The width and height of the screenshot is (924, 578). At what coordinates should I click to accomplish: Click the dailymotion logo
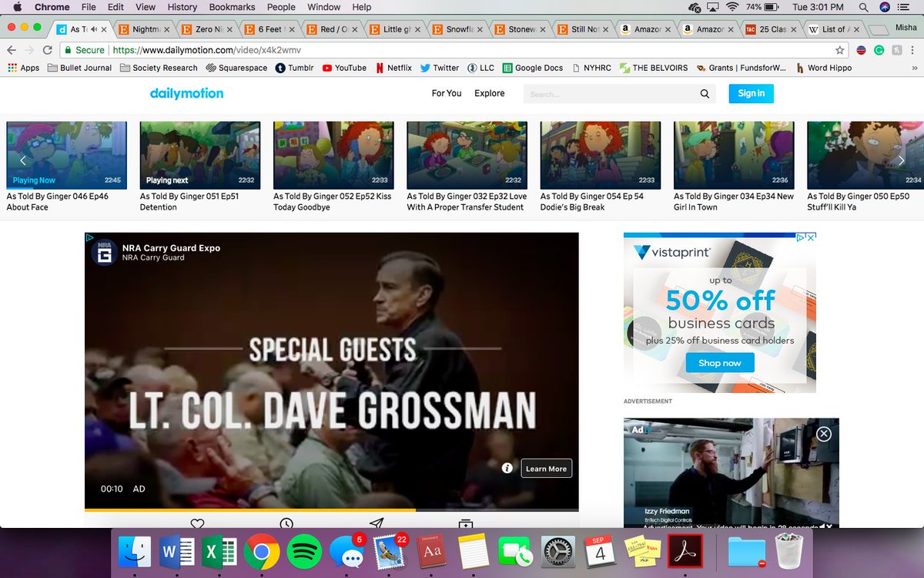coord(186,93)
